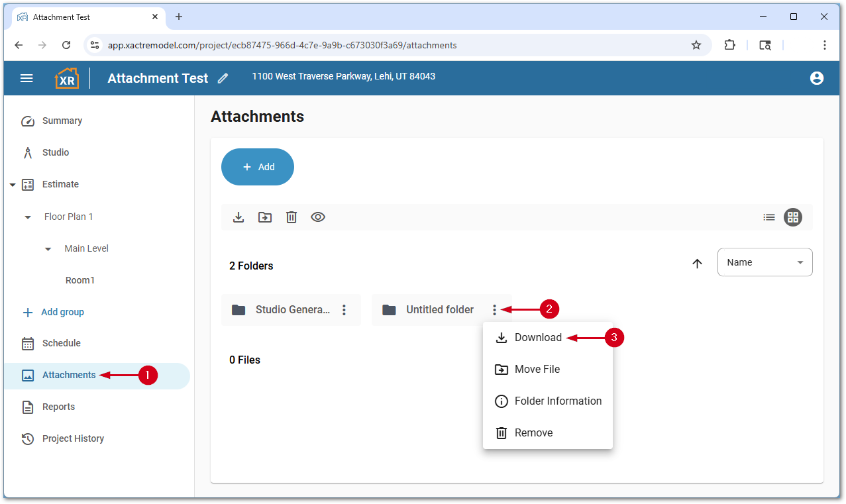
Task: Toggle ascending sort order arrow
Action: coord(697,264)
